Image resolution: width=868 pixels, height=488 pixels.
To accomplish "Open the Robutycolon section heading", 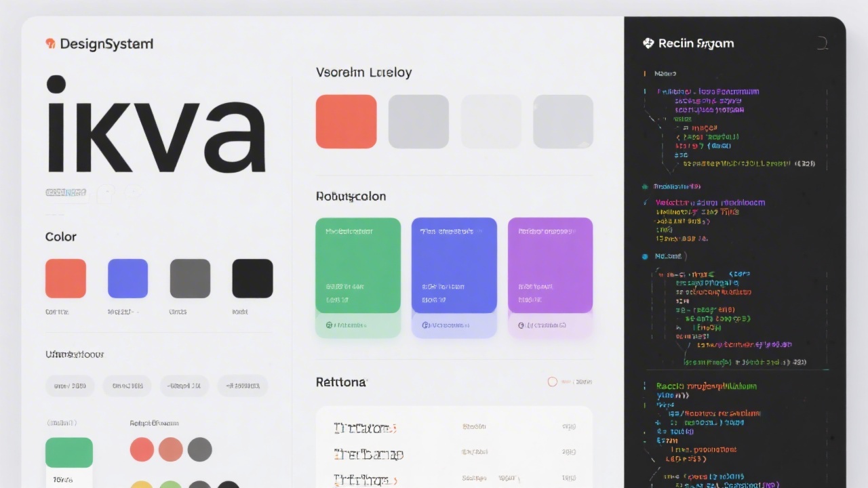I will 350,196.
